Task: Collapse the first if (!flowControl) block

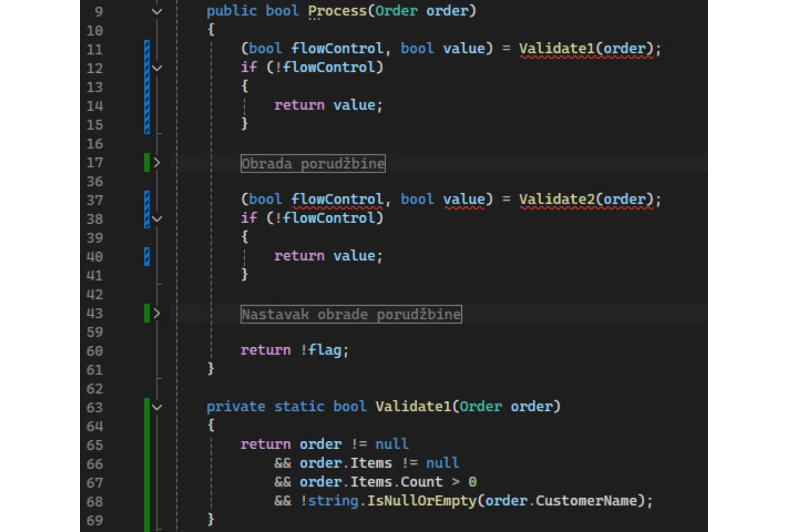Action: coord(157,68)
